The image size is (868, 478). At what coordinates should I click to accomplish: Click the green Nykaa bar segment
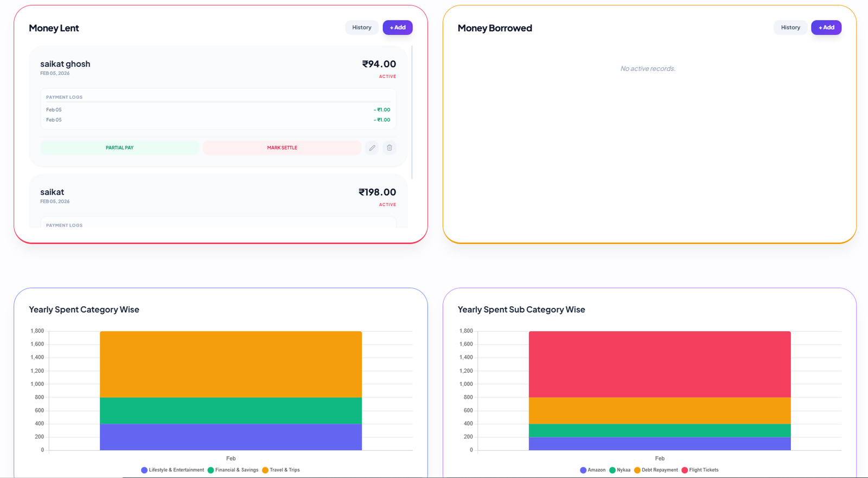(660, 430)
